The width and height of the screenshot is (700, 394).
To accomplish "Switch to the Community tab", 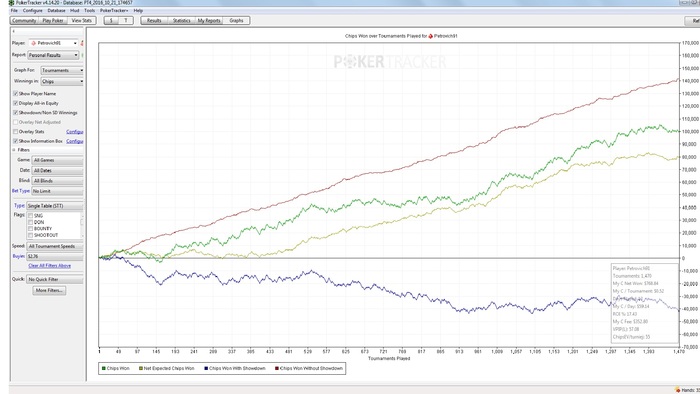I will tap(24, 21).
